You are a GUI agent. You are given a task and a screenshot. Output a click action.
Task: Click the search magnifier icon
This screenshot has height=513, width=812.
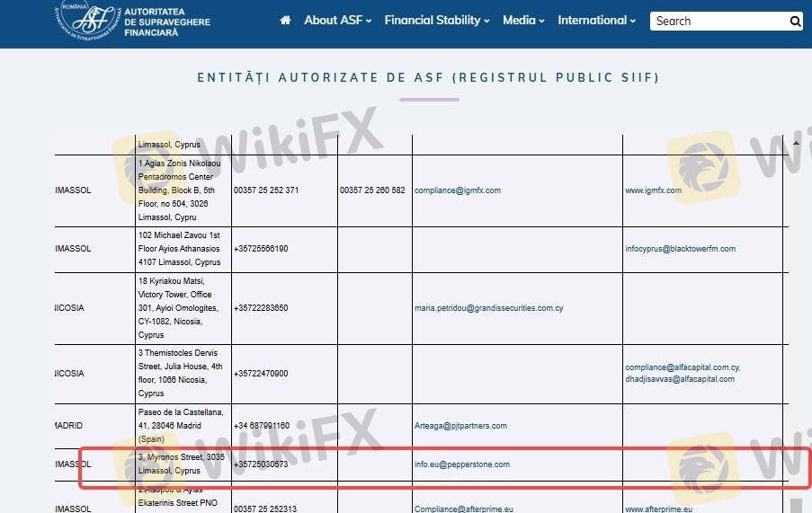(x=795, y=22)
